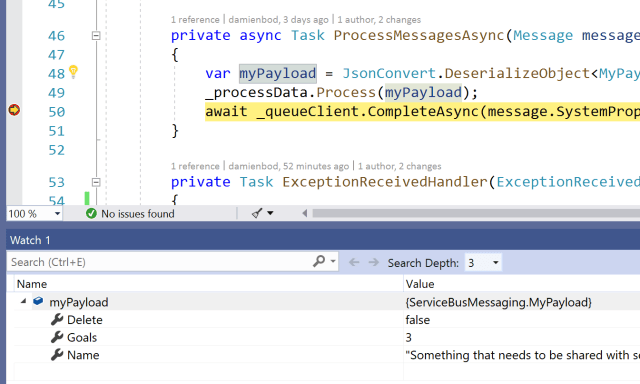This screenshot has height=384, width=640.
Task: Click the horizontal scrollbar left arrow
Action: point(304,213)
